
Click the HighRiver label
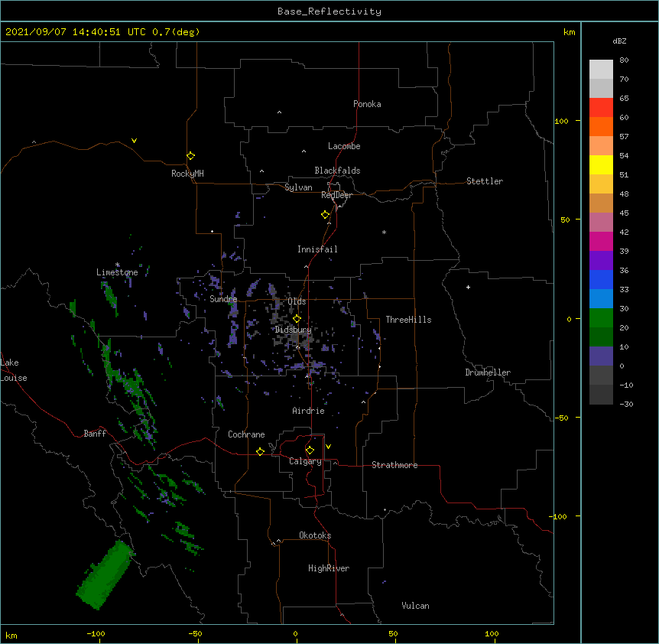[329, 568]
